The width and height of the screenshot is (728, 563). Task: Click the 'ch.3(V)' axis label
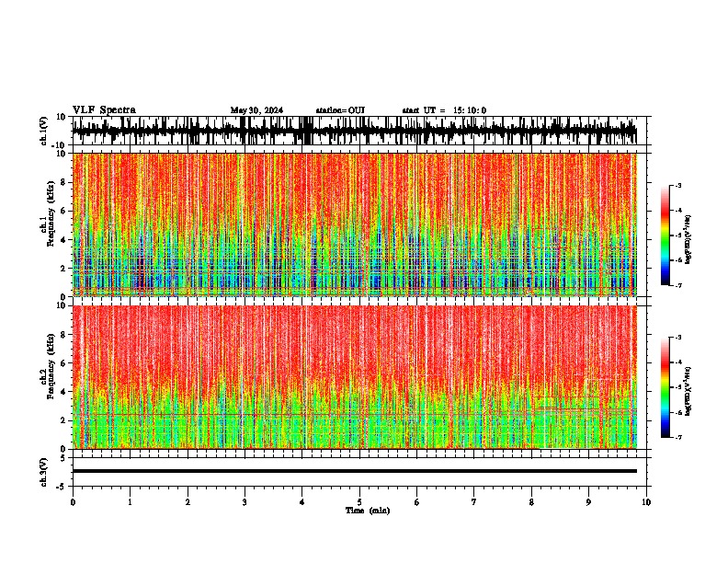[44, 473]
